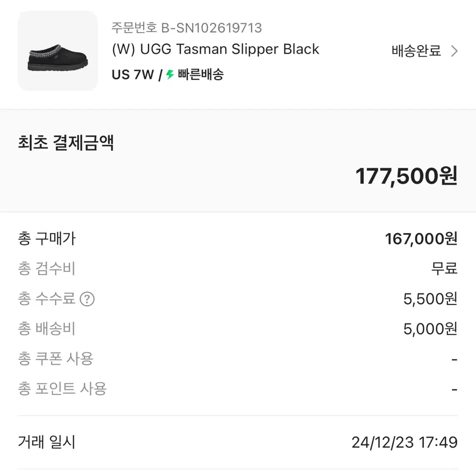Open the 배송완료 delivery status

click(416, 51)
